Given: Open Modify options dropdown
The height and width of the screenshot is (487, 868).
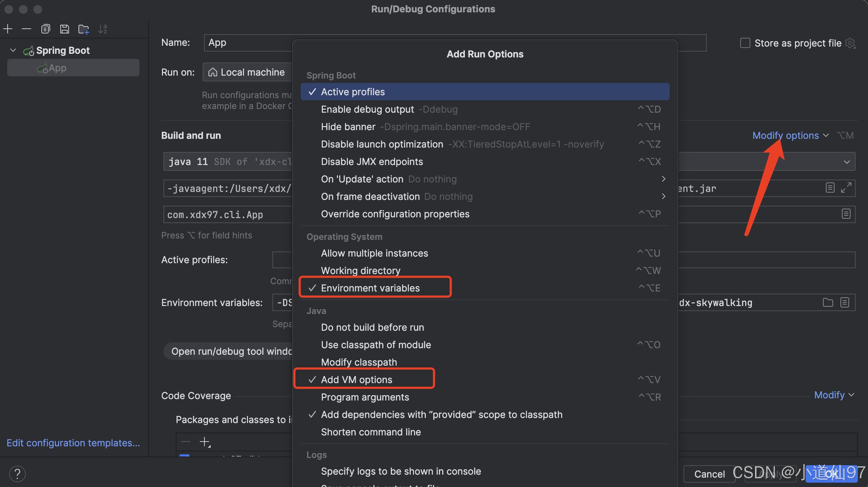Looking at the screenshot, I should [790, 135].
